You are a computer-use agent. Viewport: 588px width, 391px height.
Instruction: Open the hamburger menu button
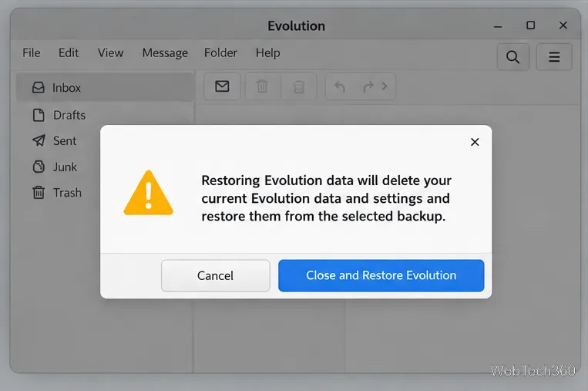554,57
